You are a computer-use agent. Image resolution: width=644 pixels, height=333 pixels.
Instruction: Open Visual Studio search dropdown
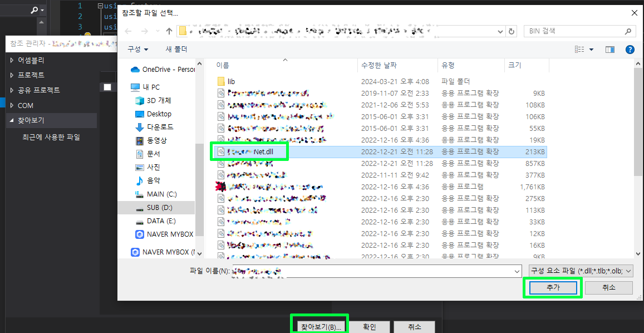click(43, 11)
